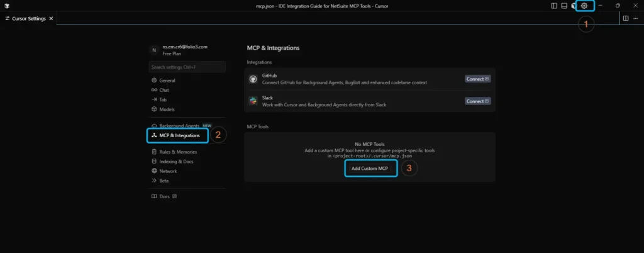
Task: Toggle the bottom panel layout icon
Action: (564, 6)
